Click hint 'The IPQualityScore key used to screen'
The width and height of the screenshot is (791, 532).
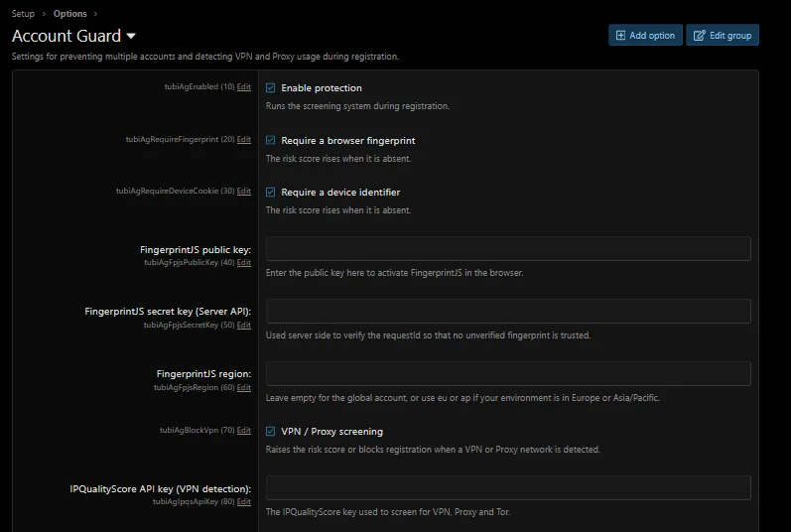pyautogui.click(x=388, y=512)
